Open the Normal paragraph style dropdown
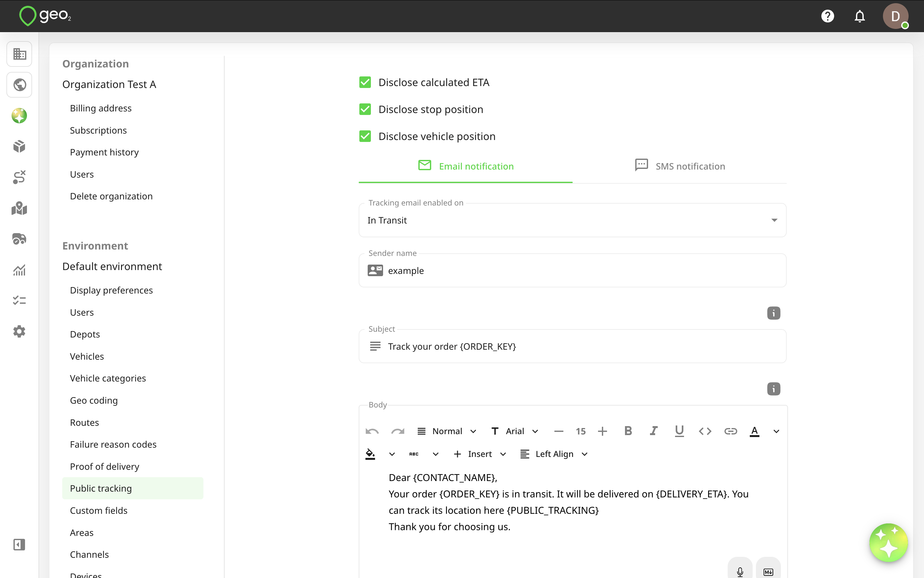The height and width of the screenshot is (578, 924). 447,431
